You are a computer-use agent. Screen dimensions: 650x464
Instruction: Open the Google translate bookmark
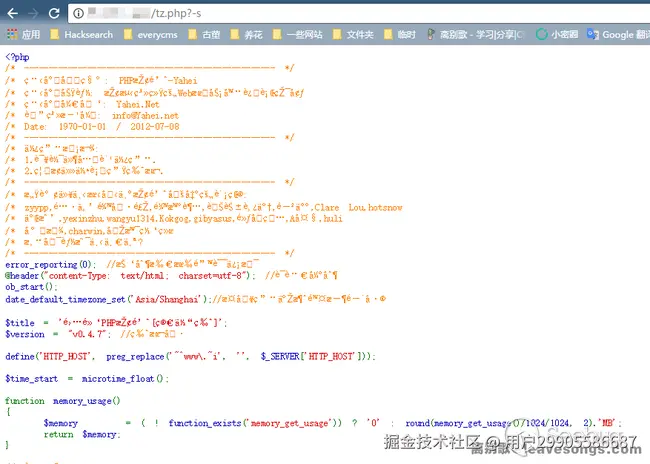[618, 34]
